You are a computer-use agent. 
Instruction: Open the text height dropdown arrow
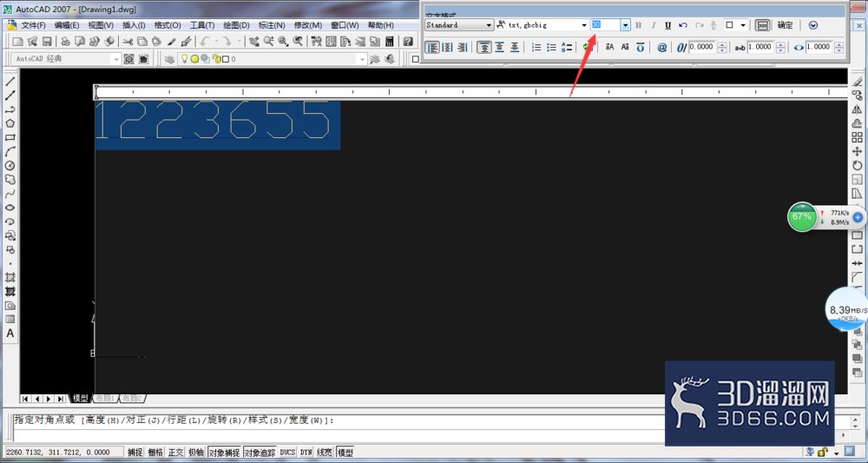625,25
